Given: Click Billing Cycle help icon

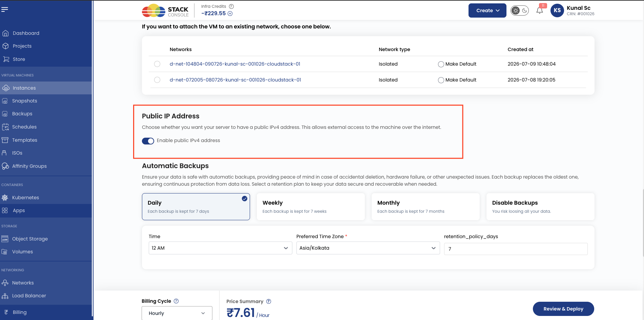Looking at the screenshot, I should pos(176,301).
